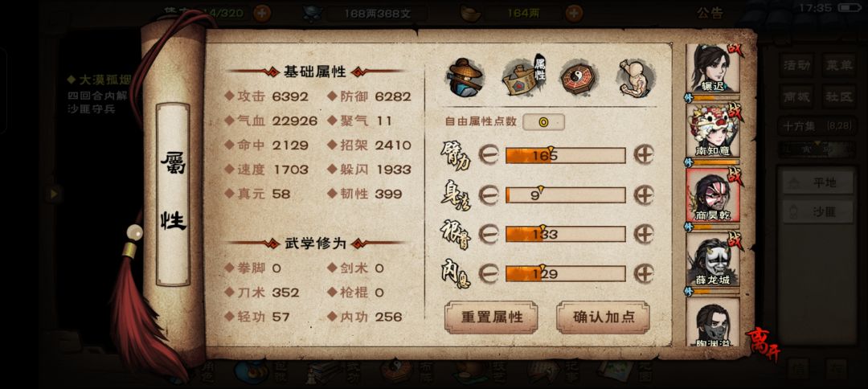
Task: Select character portrait 辗迟
Action: [712, 68]
